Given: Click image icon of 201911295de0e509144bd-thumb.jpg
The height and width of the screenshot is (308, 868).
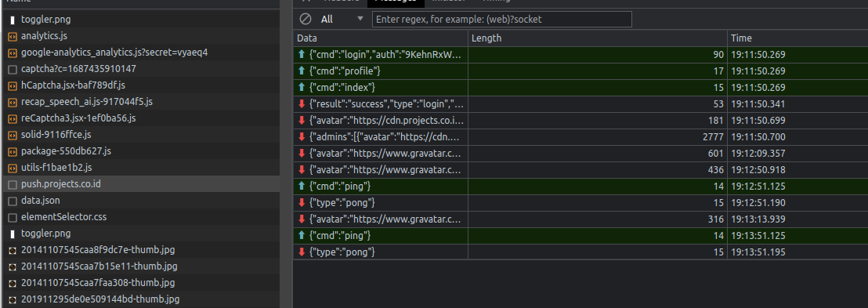Looking at the screenshot, I should coord(13,299).
